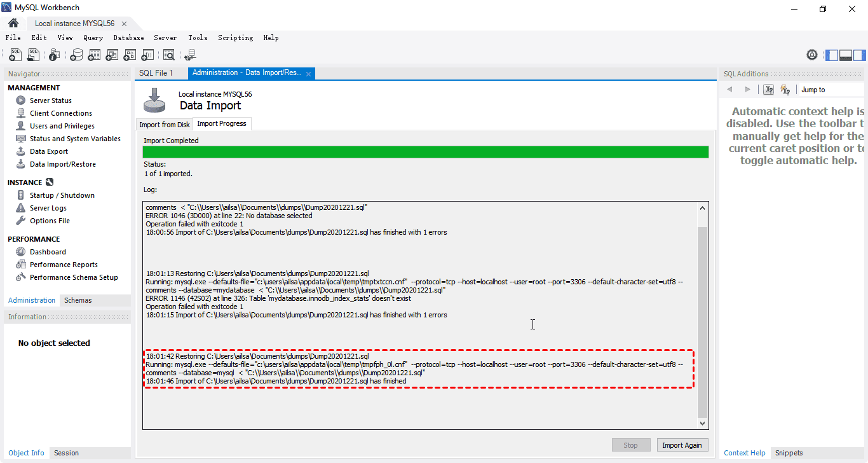Viewport: 868px width, 463px height.
Task: Open Status and System Variables
Action: (75, 139)
